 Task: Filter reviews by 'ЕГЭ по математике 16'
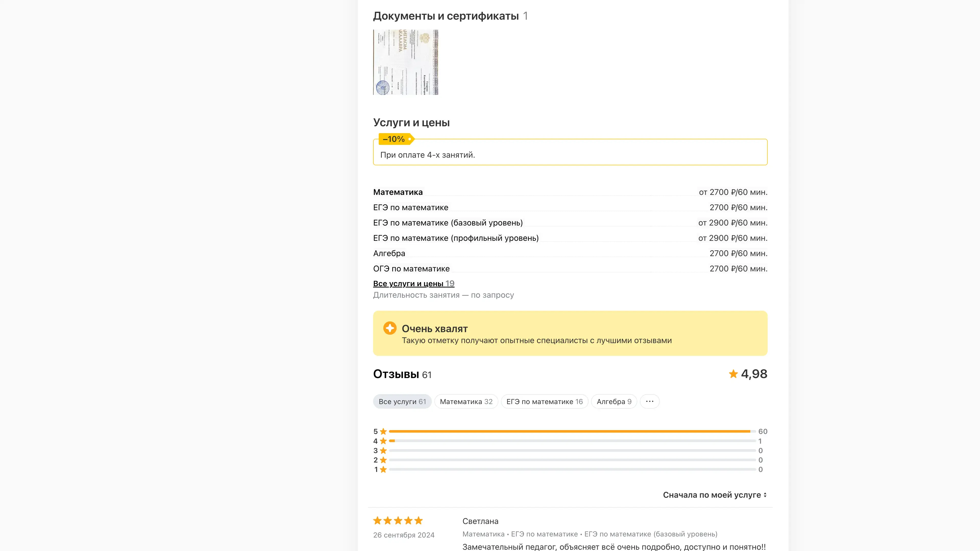point(544,402)
